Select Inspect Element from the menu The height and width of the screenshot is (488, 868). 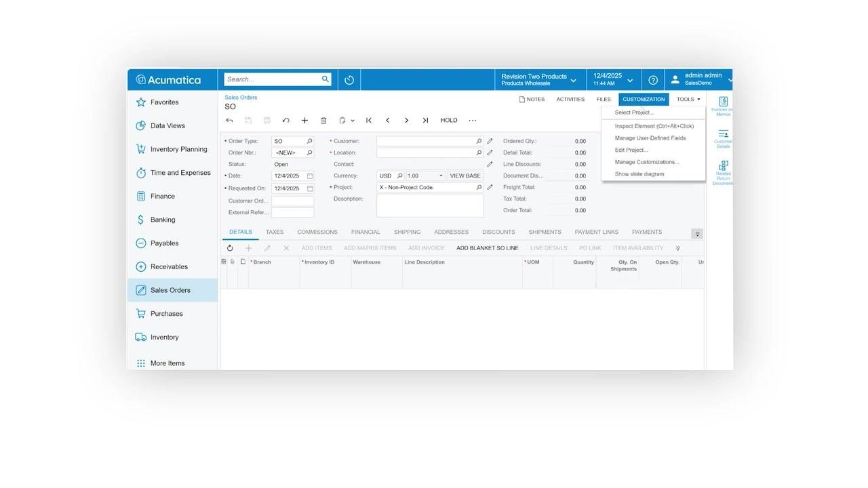tap(654, 126)
